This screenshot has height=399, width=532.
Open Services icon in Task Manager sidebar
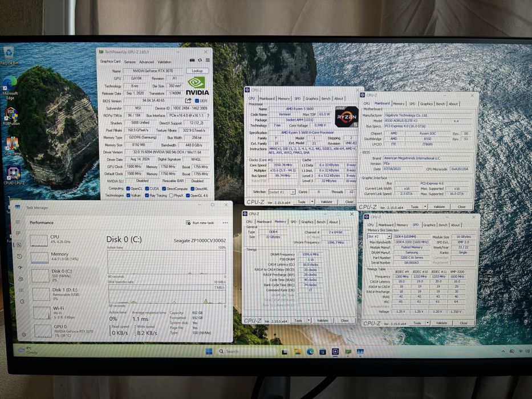coord(22,302)
